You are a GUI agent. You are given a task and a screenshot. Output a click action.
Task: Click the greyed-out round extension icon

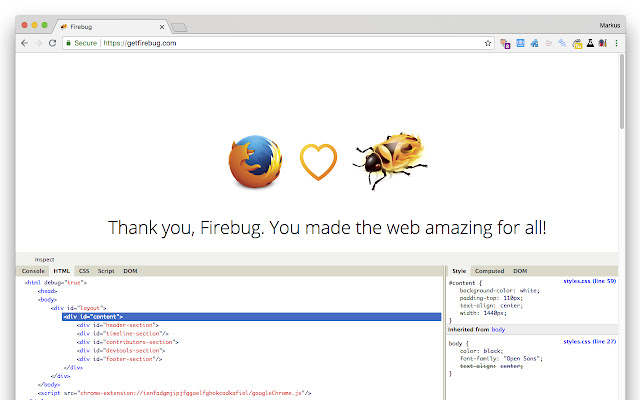point(548,43)
